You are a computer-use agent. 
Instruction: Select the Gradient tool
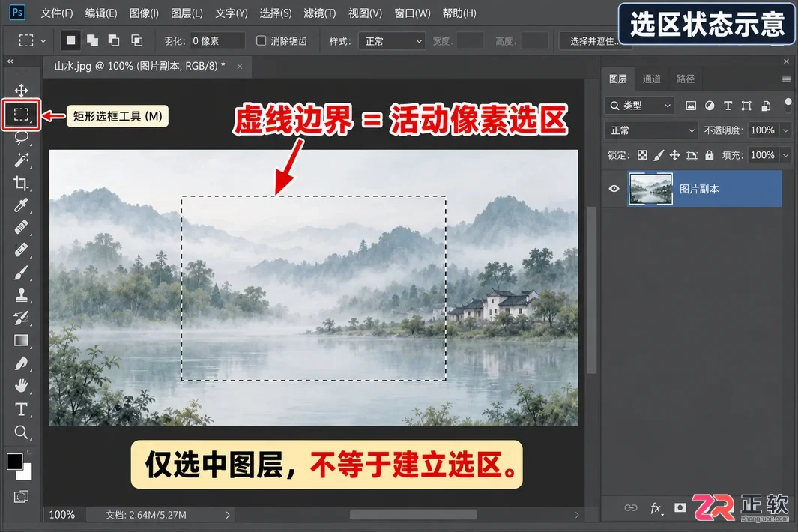(21, 341)
